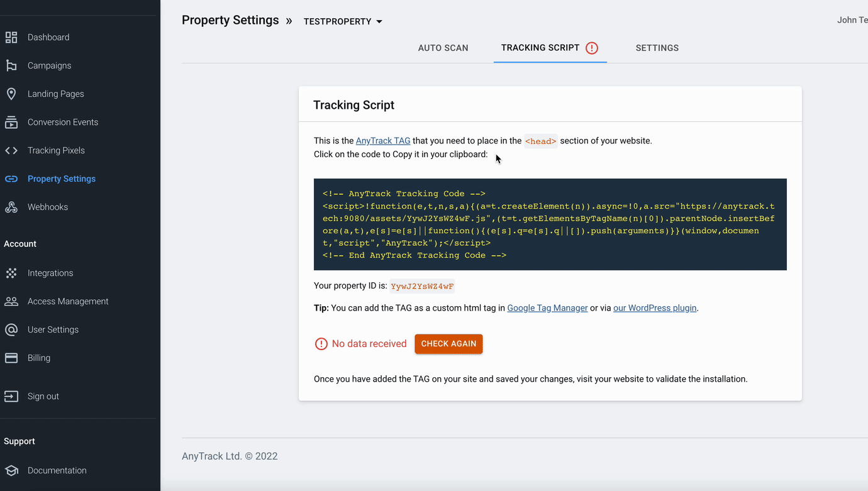The image size is (868, 491).
Task: Click the Account section label
Action: pyautogui.click(x=20, y=244)
